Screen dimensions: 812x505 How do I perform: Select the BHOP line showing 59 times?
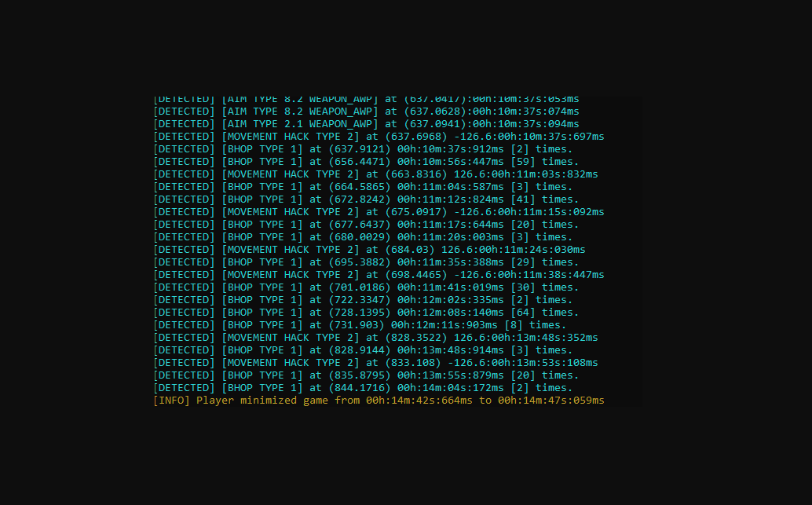366,162
